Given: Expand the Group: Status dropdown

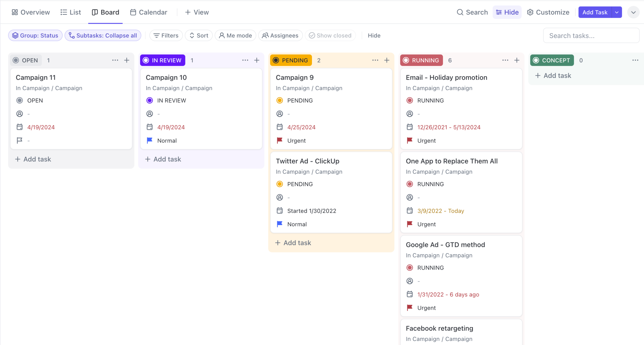Looking at the screenshot, I should click(x=35, y=35).
